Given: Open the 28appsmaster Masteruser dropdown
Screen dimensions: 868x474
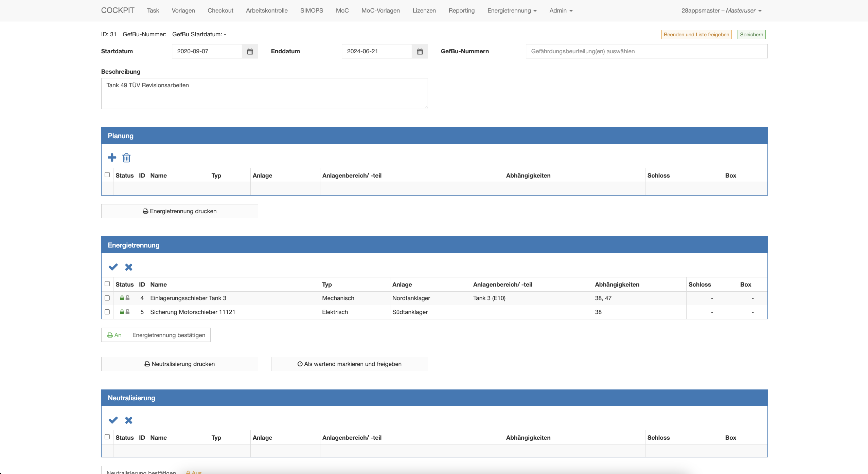Looking at the screenshot, I should (721, 11).
